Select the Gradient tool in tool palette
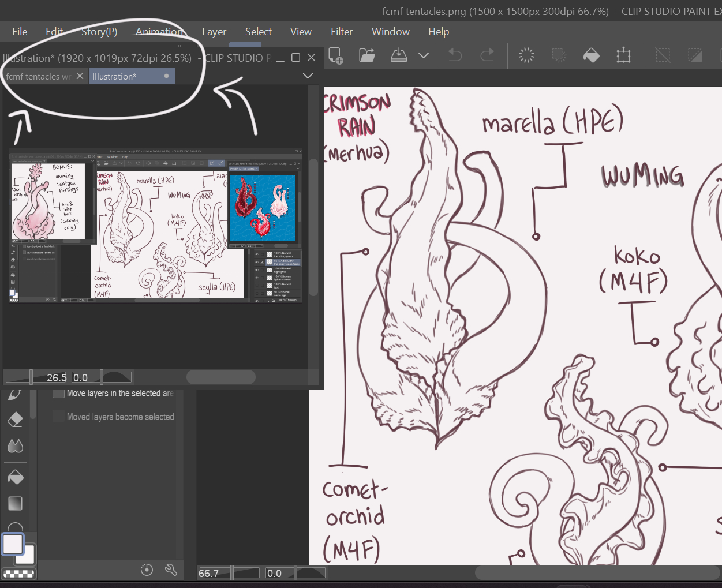The width and height of the screenshot is (722, 588). coord(16,503)
